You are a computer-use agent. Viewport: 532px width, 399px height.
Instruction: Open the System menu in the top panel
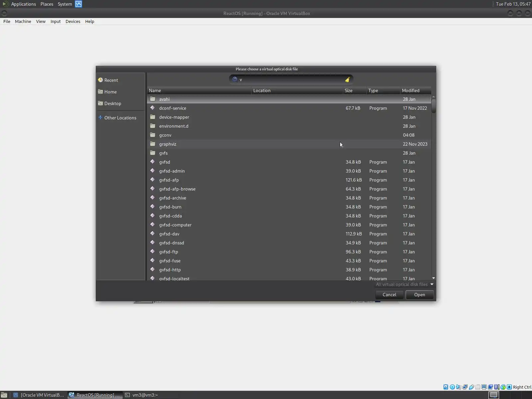pyautogui.click(x=65, y=4)
